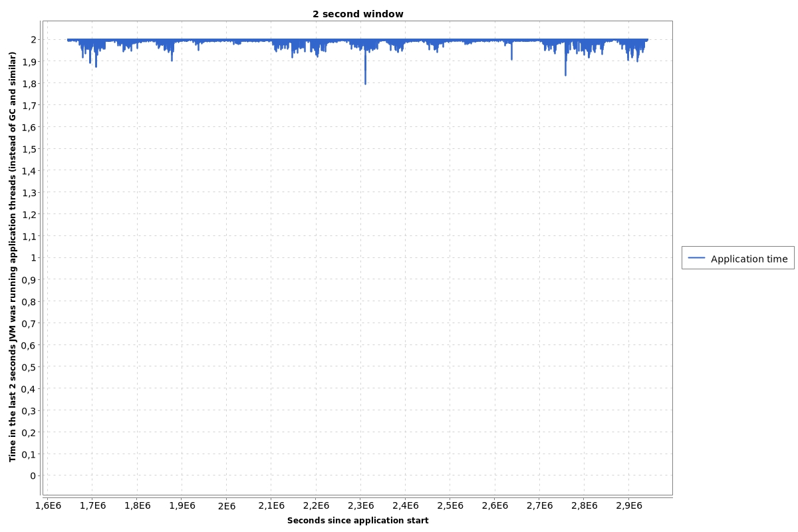Click the y-axis tick label '0,1'
Viewport: 798px width, 532px height.
(x=30, y=454)
